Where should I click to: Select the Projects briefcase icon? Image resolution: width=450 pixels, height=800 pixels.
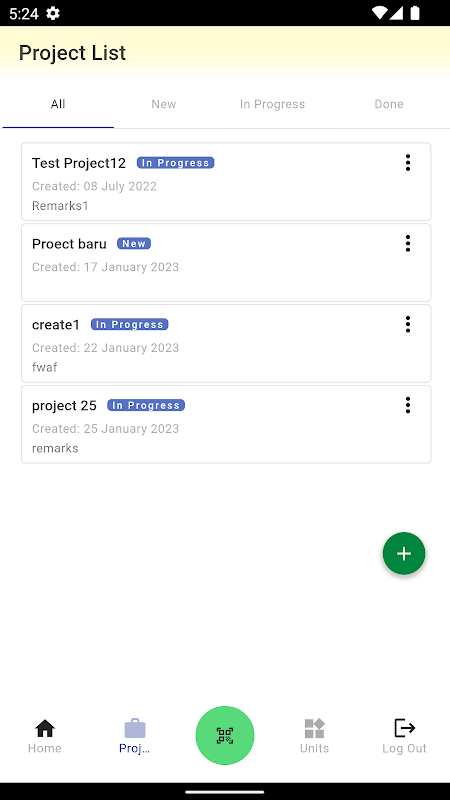[135, 728]
